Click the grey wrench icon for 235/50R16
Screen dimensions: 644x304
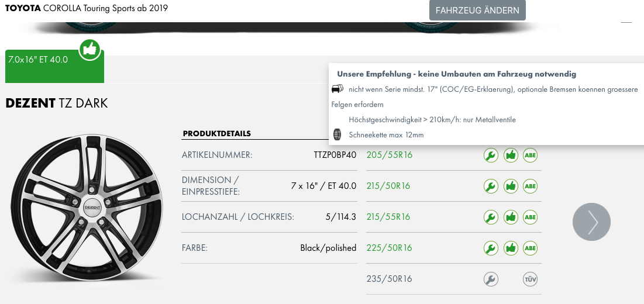tap(491, 279)
